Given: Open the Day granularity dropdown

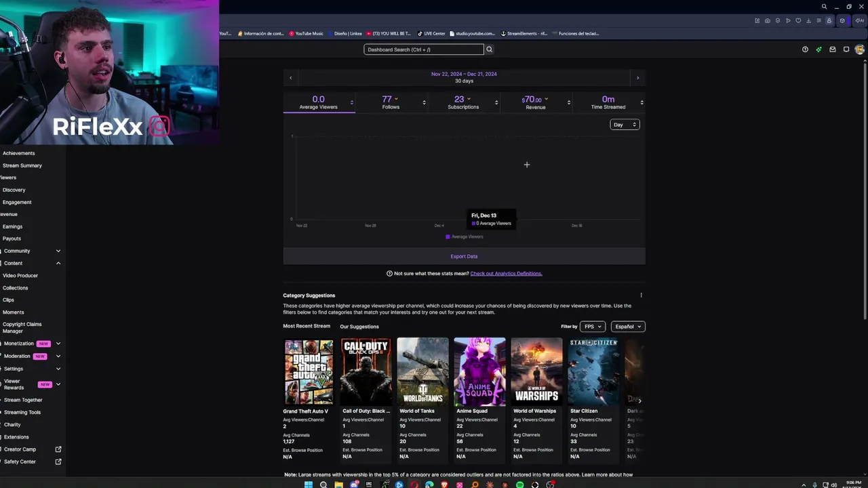Looking at the screenshot, I should [x=625, y=125].
